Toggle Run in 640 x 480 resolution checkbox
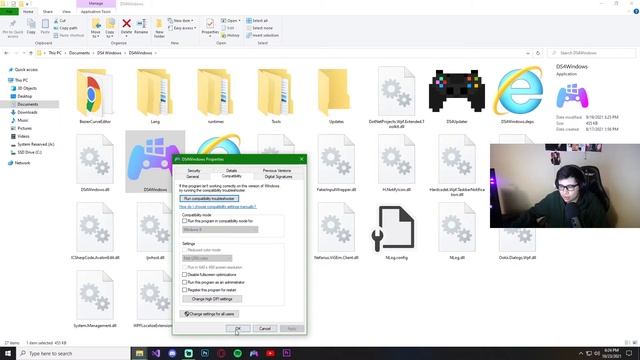 coord(184,267)
